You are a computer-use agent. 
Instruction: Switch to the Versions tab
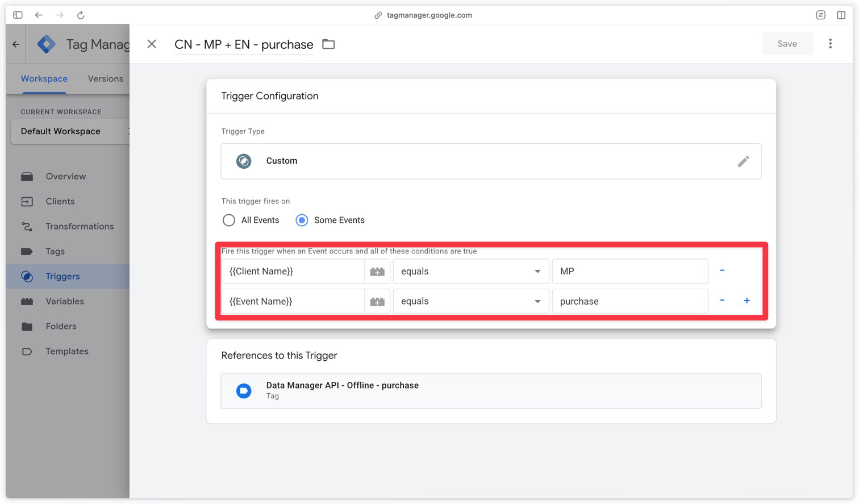click(105, 79)
